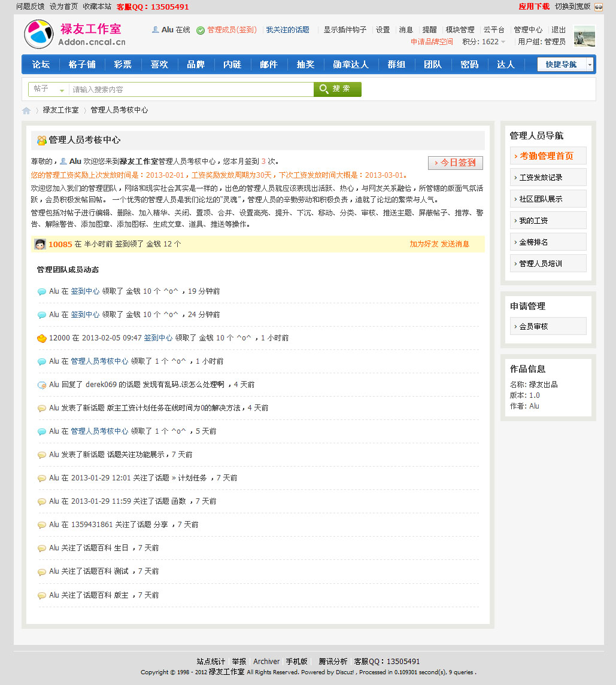Open the 群组 navigation tab

pyautogui.click(x=396, y=64)
